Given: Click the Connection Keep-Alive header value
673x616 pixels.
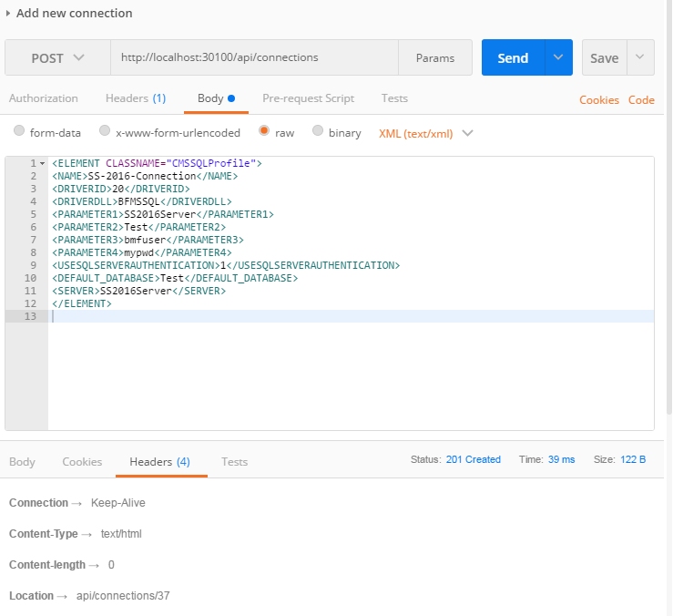Looking at the screenshot, I should [x=118, y=503].
